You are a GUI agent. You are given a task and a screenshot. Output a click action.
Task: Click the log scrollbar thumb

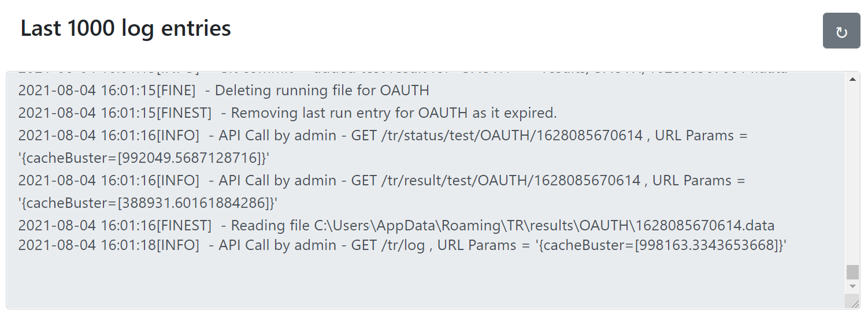click(x=852, y=273)
